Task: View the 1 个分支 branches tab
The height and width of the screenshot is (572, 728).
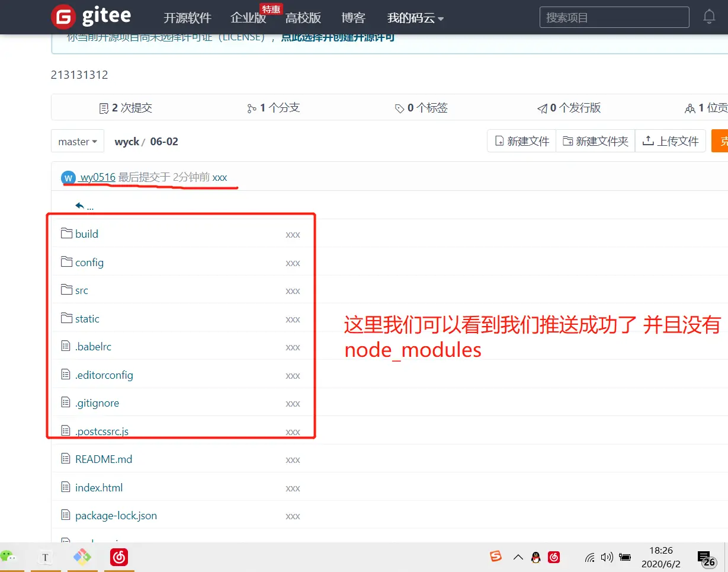Action: click(274, 108)
